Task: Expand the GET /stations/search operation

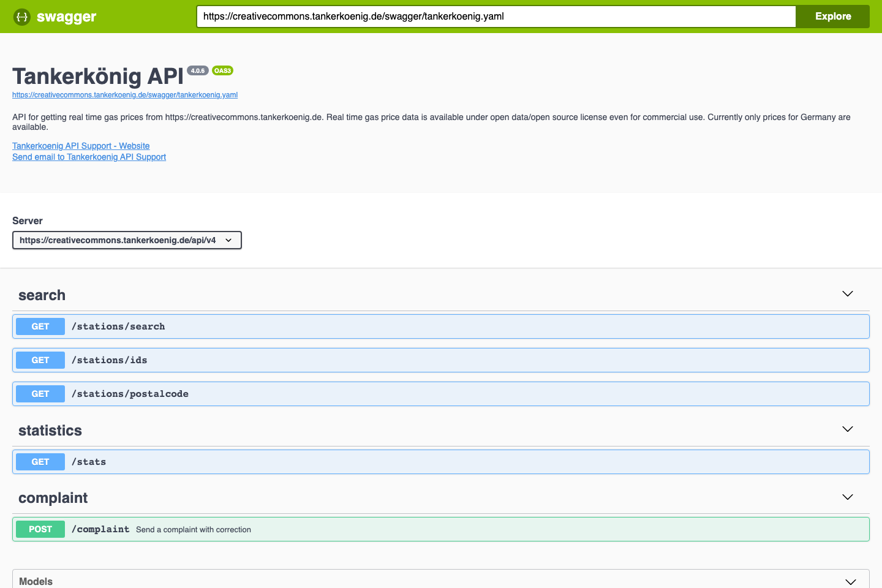Action: point(429,326)
